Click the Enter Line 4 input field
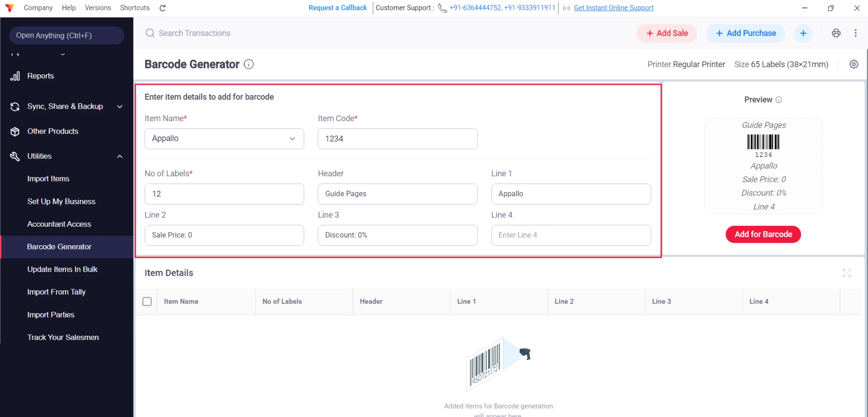Screen dimensions: 868x417 point(571,235)
